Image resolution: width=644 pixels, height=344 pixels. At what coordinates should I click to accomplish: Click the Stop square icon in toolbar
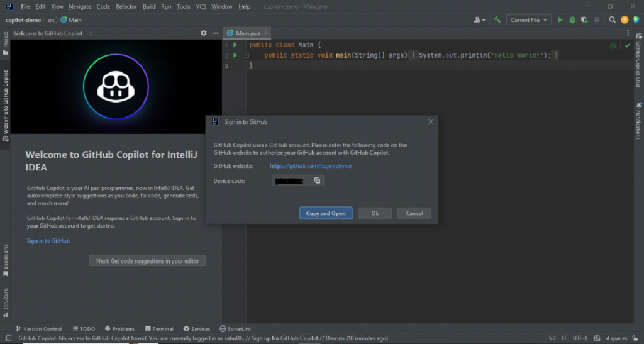point(597,19)
